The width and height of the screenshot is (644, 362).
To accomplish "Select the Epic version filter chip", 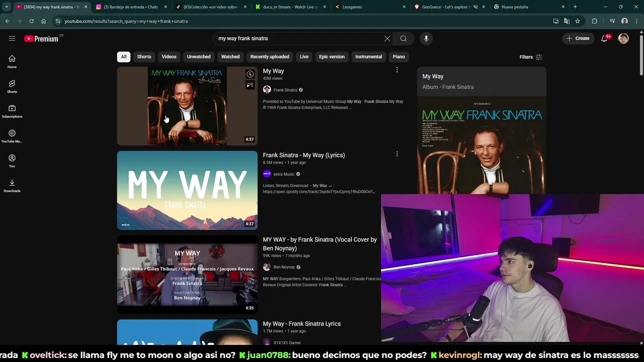I will [x=332, y=57].
